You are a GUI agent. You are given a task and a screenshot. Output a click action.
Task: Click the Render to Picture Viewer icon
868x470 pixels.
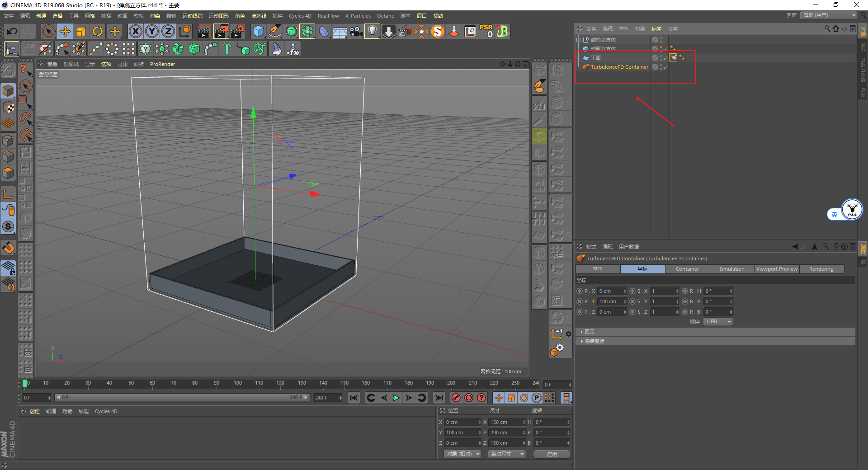point(221,31)
